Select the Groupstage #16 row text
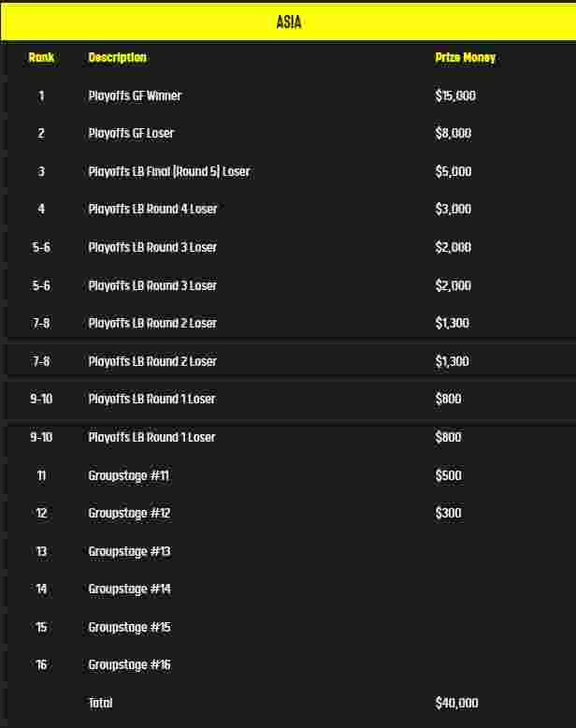This screenshot has width=576, height=728. click(x=129, y=664)
